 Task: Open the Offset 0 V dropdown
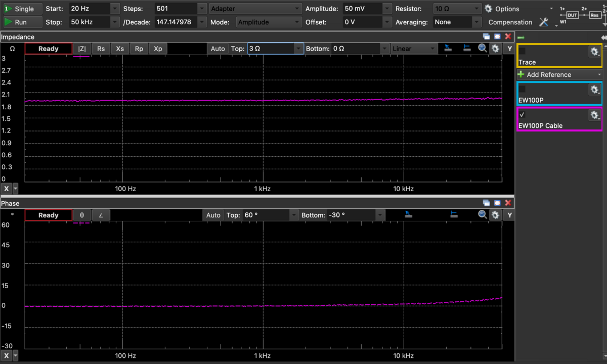(x=387, y=22)
